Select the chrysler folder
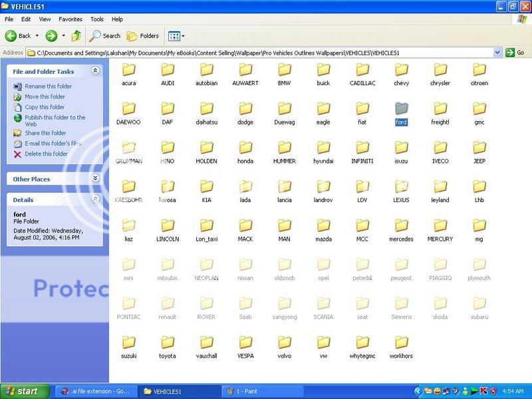 tap(440, 74)
